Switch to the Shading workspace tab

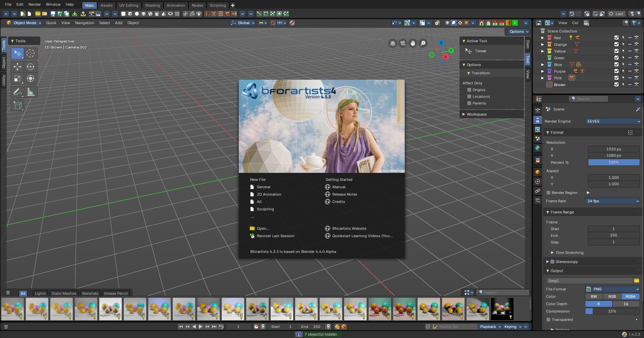click(152, 5)
